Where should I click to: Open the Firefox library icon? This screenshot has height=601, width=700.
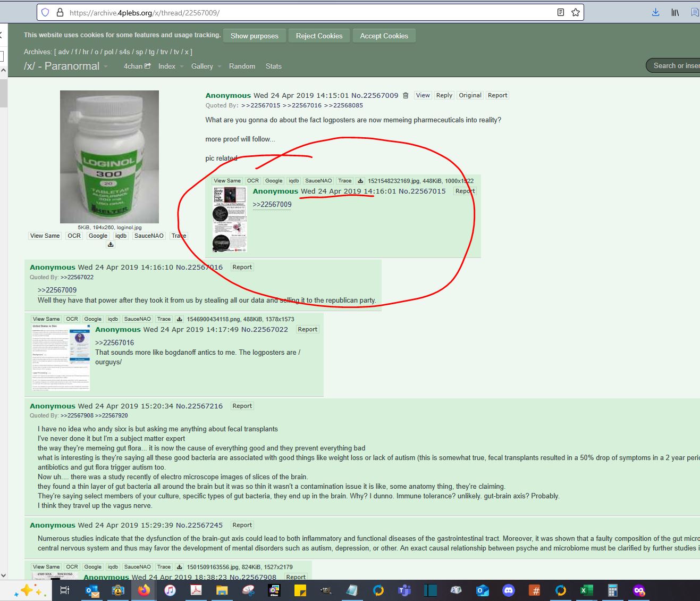(x=675, y=12)
